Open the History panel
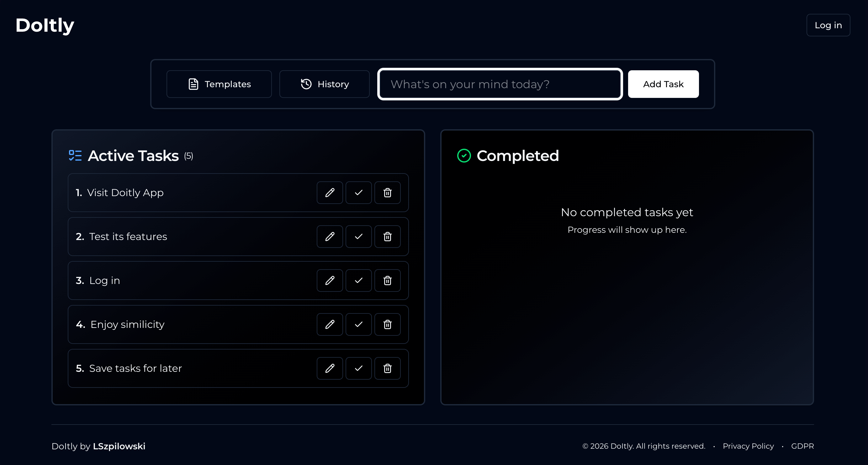Image resolution: width=868 pixels, height=465 pixels. pos(325,84)
